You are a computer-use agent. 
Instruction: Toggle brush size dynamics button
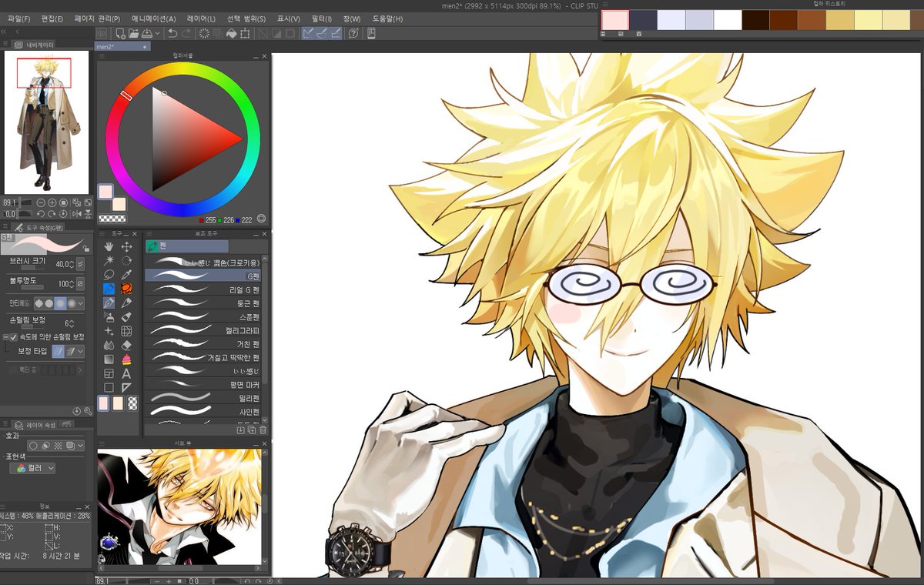point(81,265)
